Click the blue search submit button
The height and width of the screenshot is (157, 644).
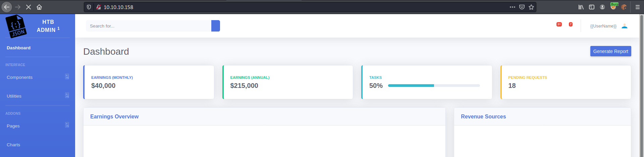(x=216, y=26)
